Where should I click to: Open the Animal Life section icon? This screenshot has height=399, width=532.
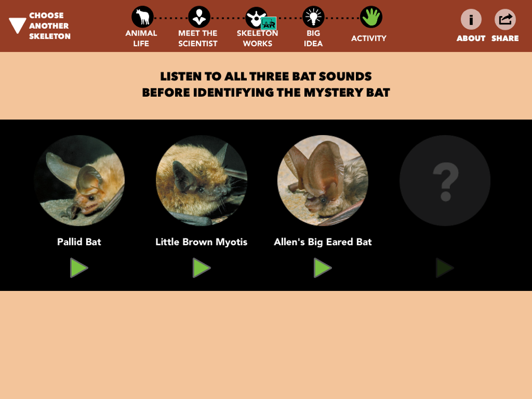[x=143, y=16]
